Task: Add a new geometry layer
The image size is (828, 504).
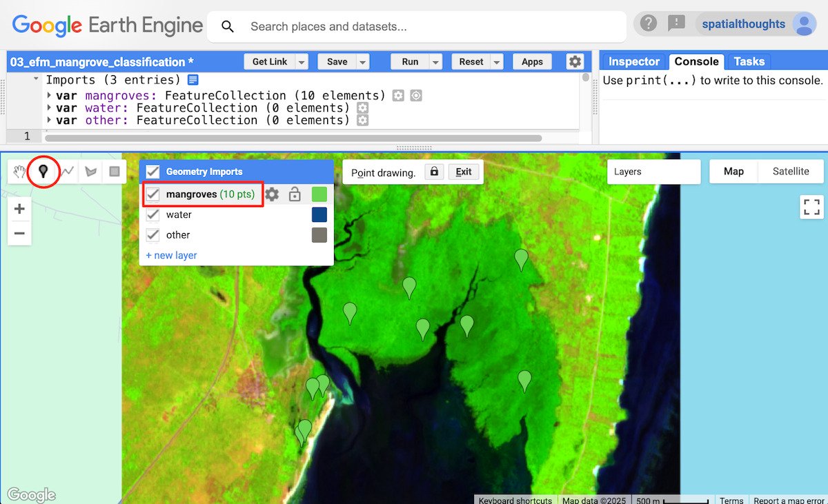Action: coord(171,255)
